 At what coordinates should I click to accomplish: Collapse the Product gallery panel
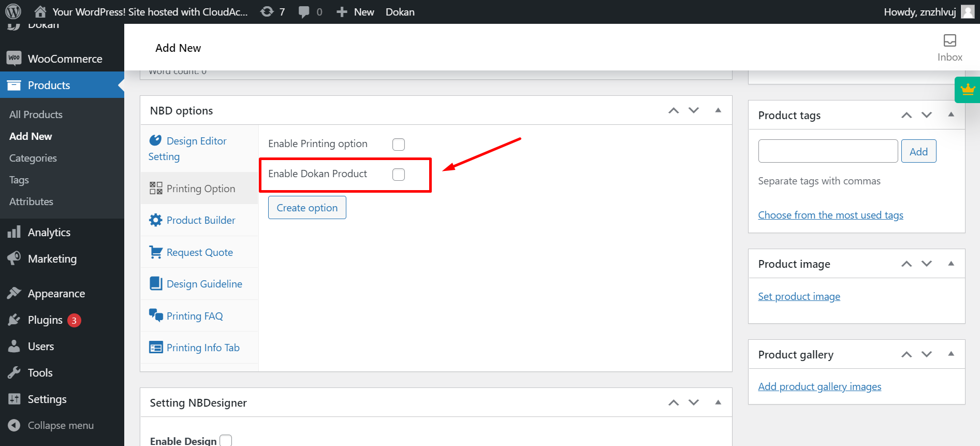click(951, 354)
